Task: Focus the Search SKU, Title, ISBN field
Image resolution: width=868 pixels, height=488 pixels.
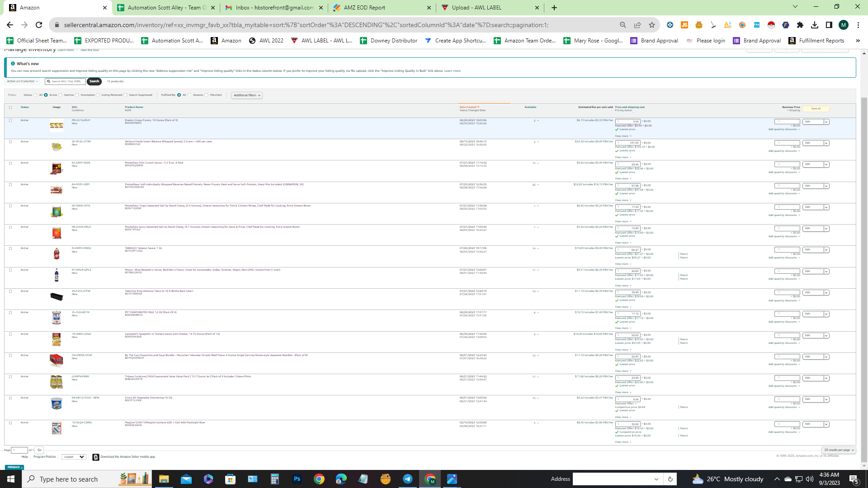Action: point(66,81)
